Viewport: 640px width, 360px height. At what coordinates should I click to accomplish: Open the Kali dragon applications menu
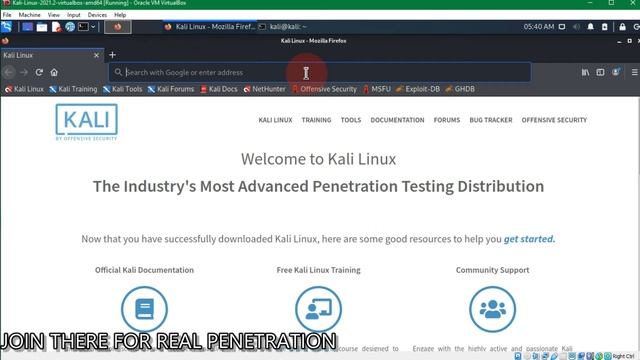7,27
